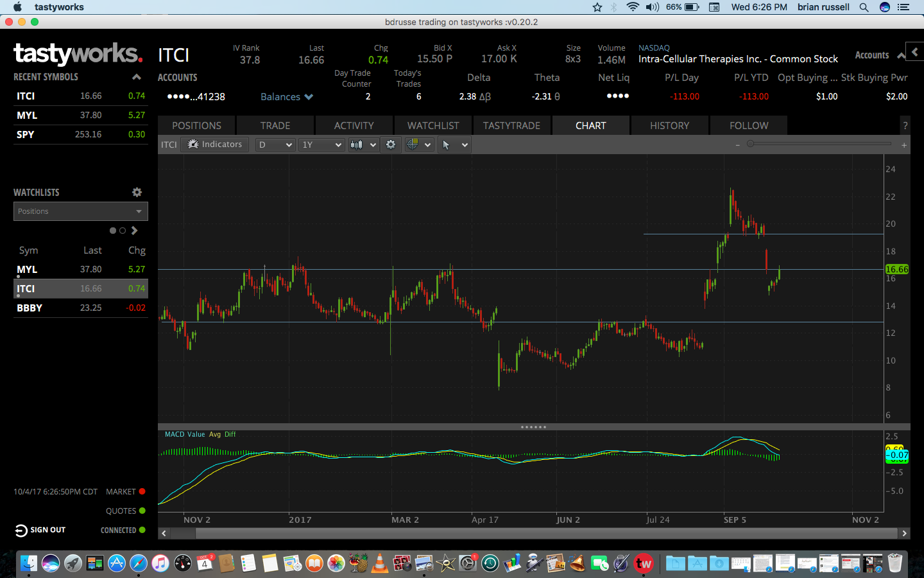Open the D chart interval dropdown
924x578 pixels.
click(x=275, y=145)
